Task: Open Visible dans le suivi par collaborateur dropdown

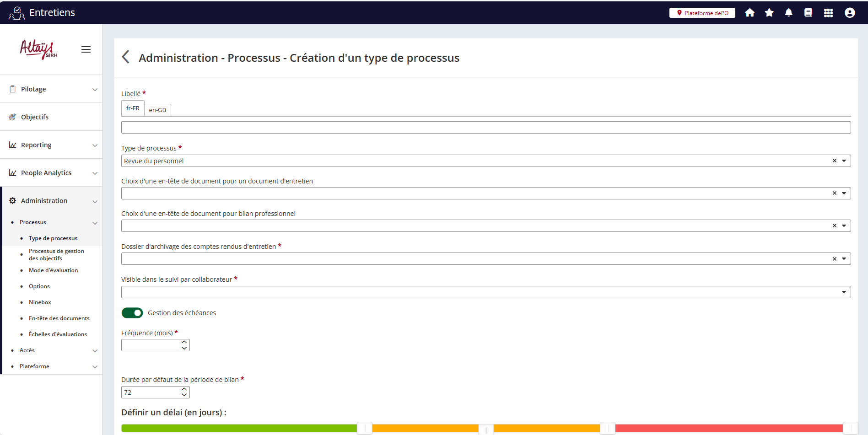Action: (x=844, y=292)
